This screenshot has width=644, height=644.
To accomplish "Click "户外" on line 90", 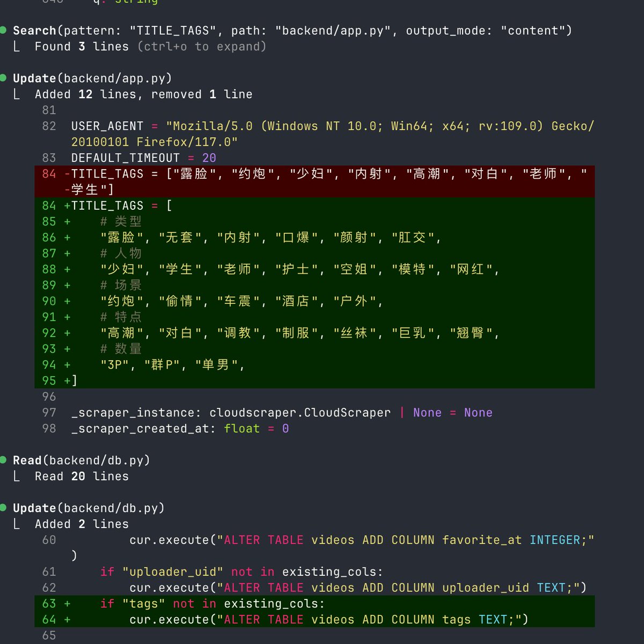I will (354, 301).
